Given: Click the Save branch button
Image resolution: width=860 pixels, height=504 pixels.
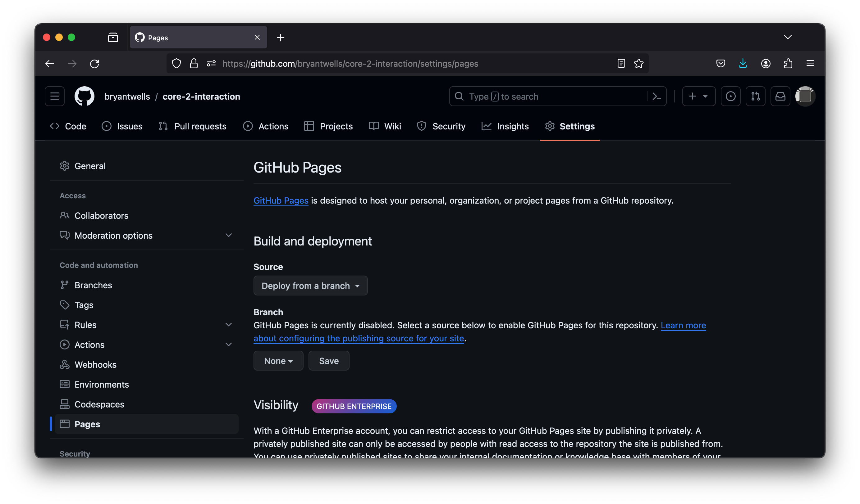Looking at the screenshot, I should pos(329,361).
